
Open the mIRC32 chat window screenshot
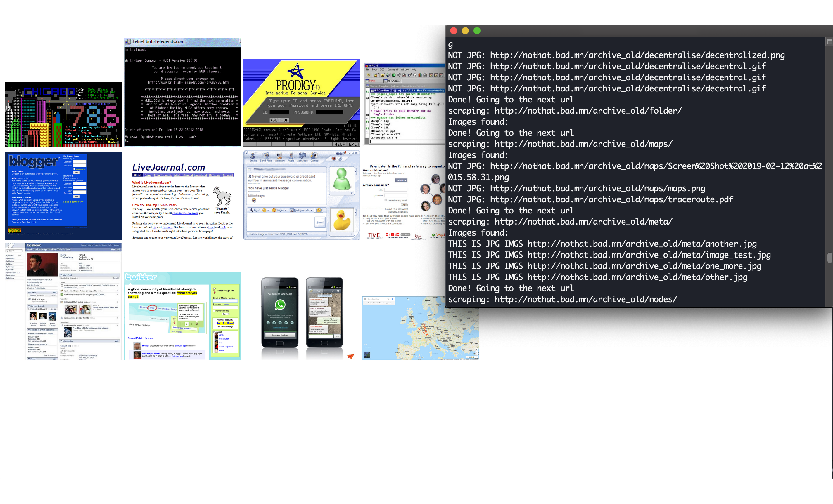[x=404, y=104]
